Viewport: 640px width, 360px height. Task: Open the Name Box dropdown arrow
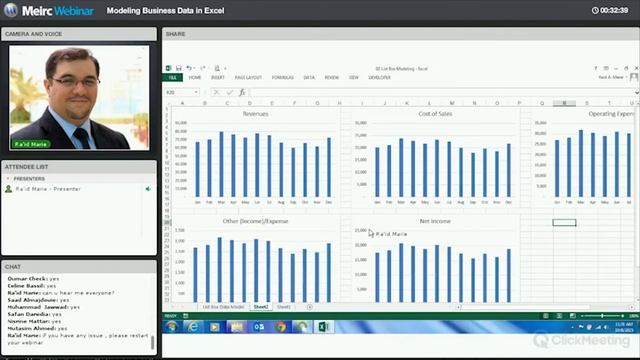(x=196, y=93)
